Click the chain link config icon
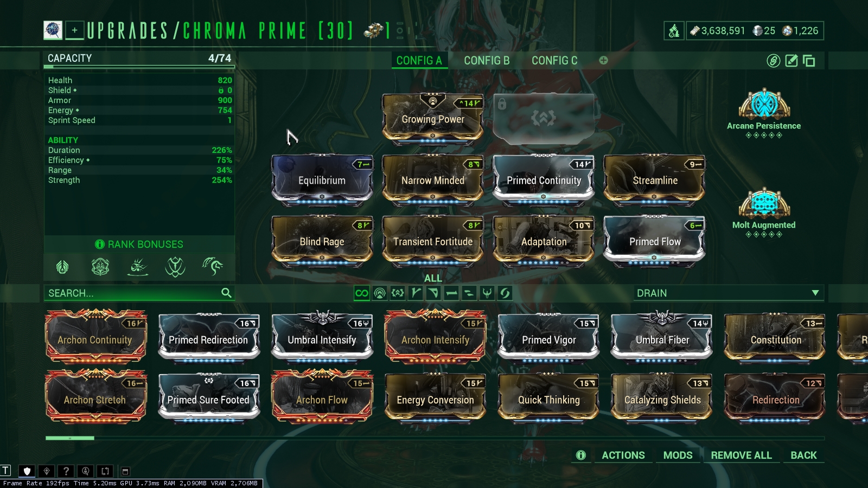The width and height of the screenshot is (868, 488). 774,61
